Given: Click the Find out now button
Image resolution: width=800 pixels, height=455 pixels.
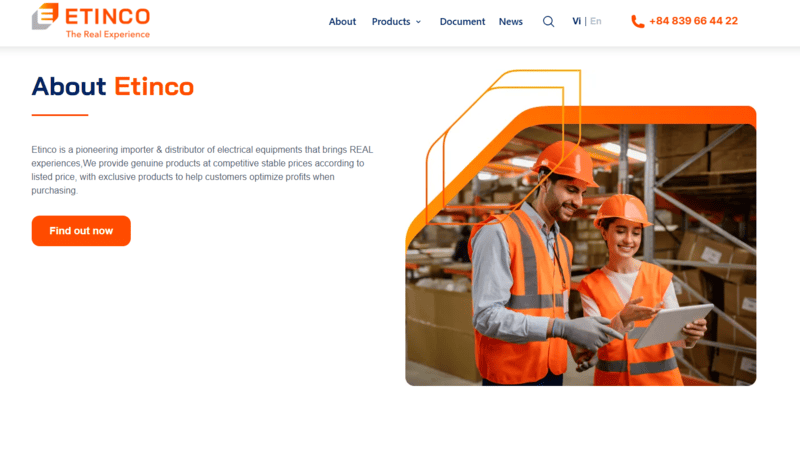Looking at the screenshot, I should point(81,231).
